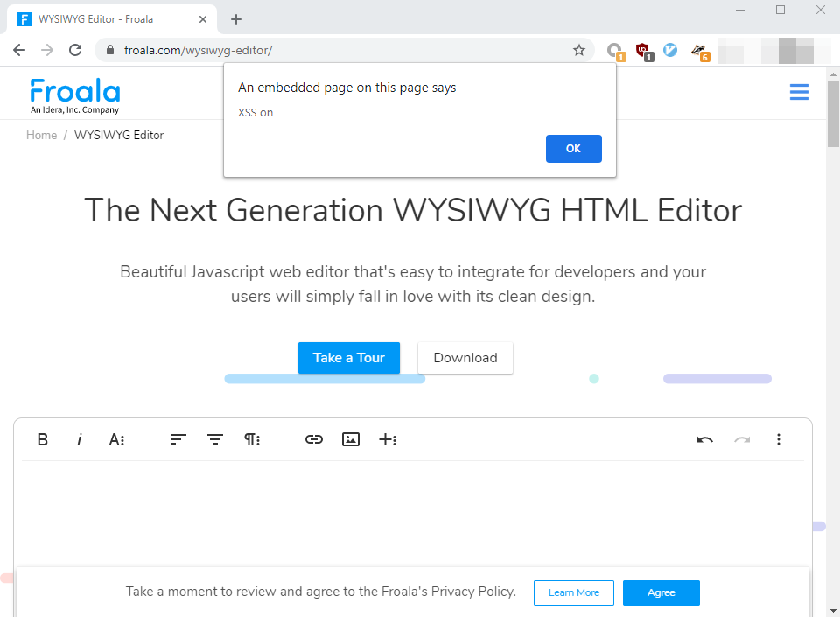Expand the paragraph format dropdown
The height and width of the screenshot is (617, 840).
click(x=252, y=439)
